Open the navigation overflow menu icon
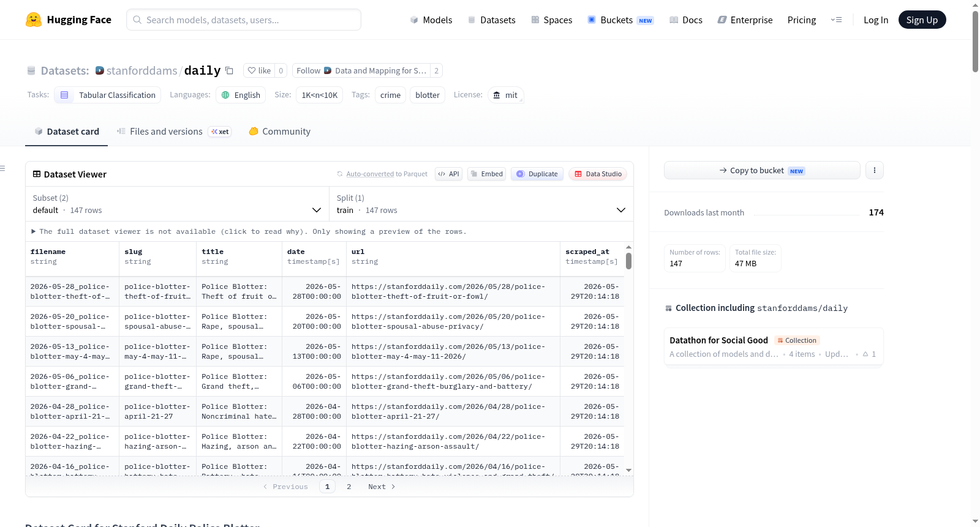Screen dimensions: 980x527 (x=836, y=20)
